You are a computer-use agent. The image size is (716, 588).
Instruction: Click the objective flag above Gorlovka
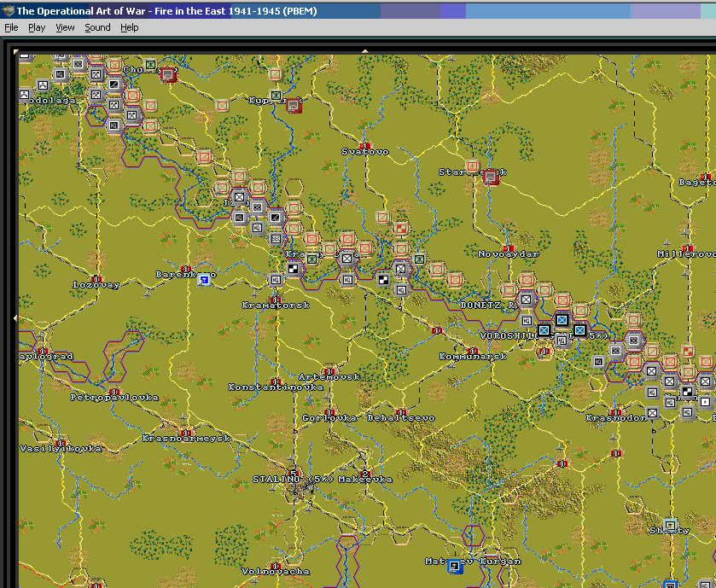pos(329,412)
